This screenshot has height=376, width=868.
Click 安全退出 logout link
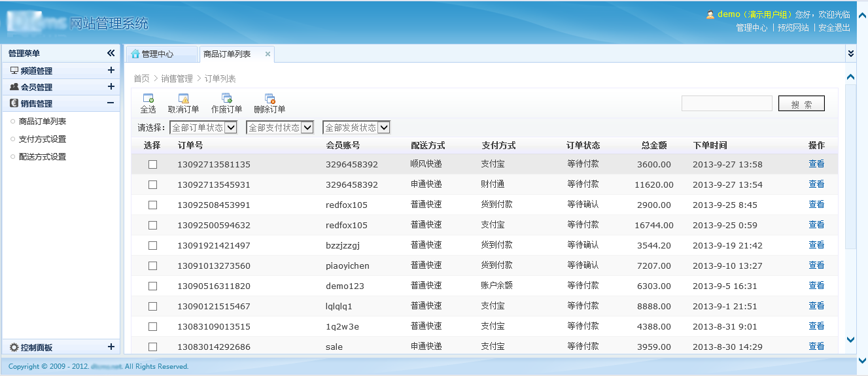[834, 28]
